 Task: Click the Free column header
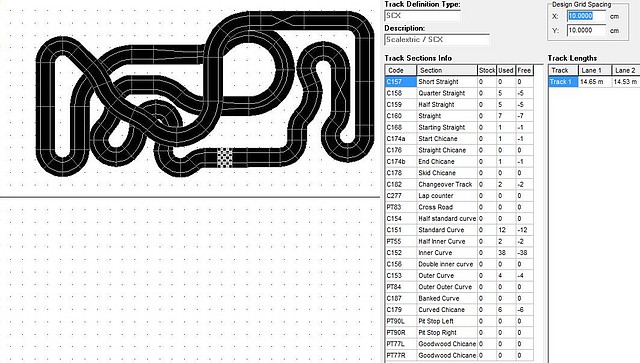pyautogui.click(x=524, y=70)
